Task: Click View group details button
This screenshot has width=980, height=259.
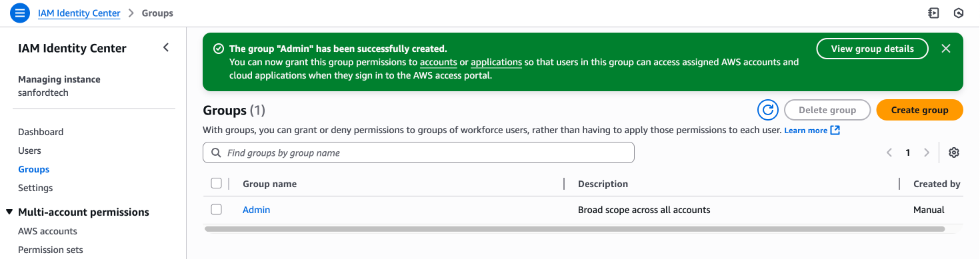Action: point(873,49)
